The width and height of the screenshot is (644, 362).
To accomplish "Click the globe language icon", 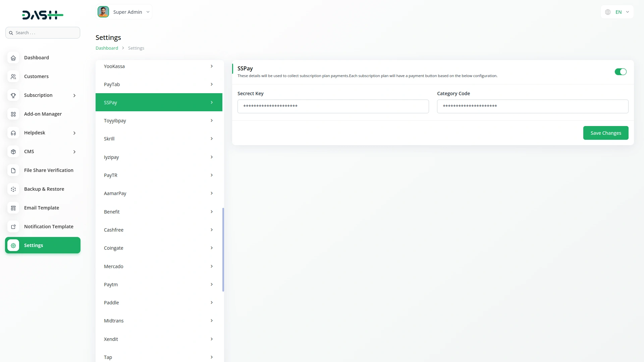I will point(608,12).
